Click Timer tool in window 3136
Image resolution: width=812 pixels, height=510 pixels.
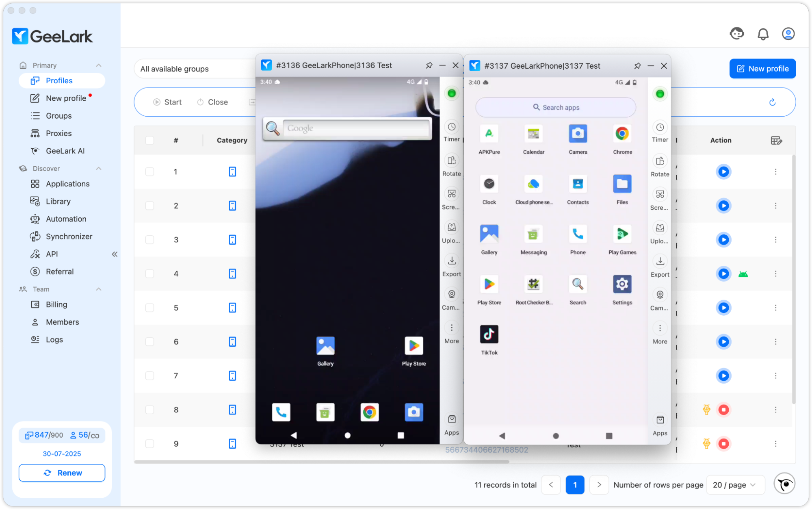pyautogui.click(x=451, y=131)
